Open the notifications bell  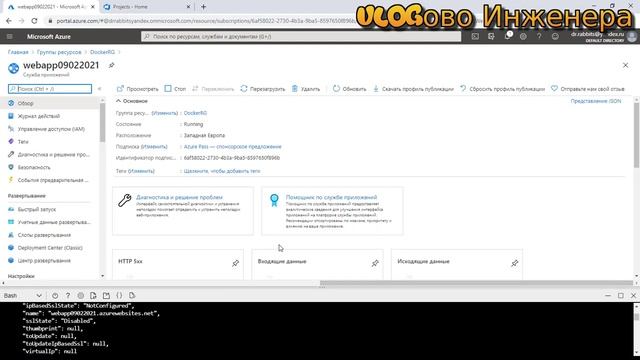click(507, 36)
